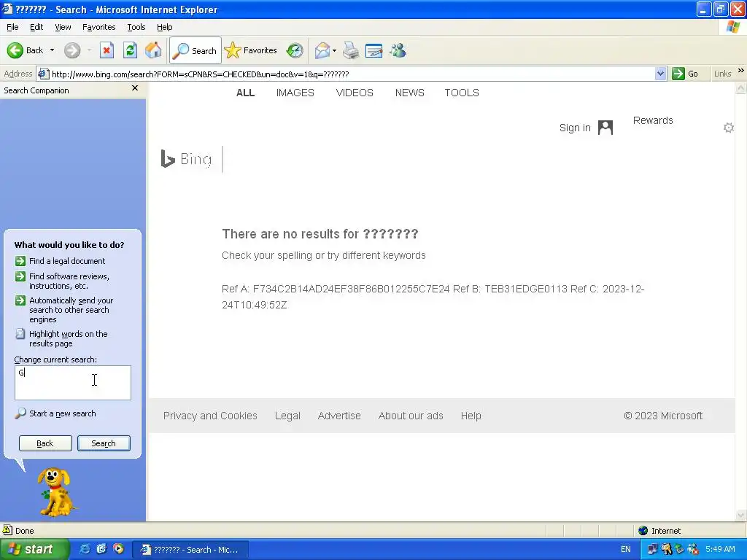Open the View menu
Image resolution: width=747 pixels, height=560 pixels.
tap(63, 27)
